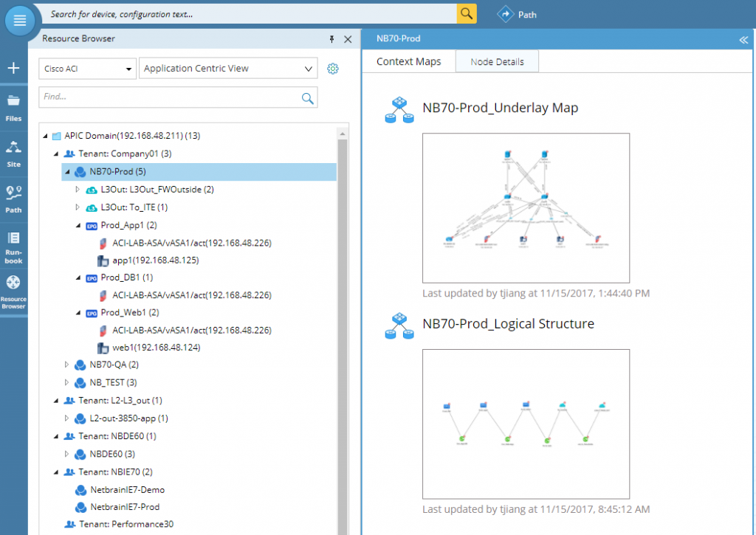The height and width of the screenshot is (535, 756).
Task: Click NB70-Prod_Underlay Map title
Action: [500, 108]
